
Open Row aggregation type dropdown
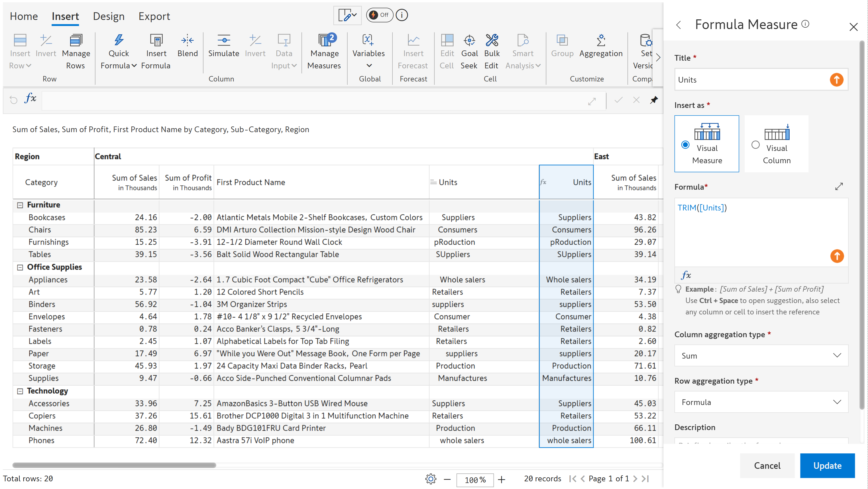tap(761, 402)
